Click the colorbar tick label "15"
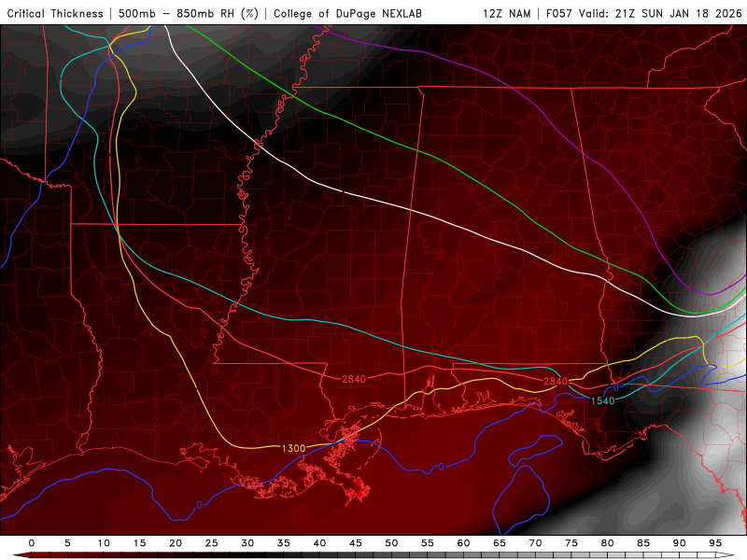747x560 pixels. coord(139,543)
